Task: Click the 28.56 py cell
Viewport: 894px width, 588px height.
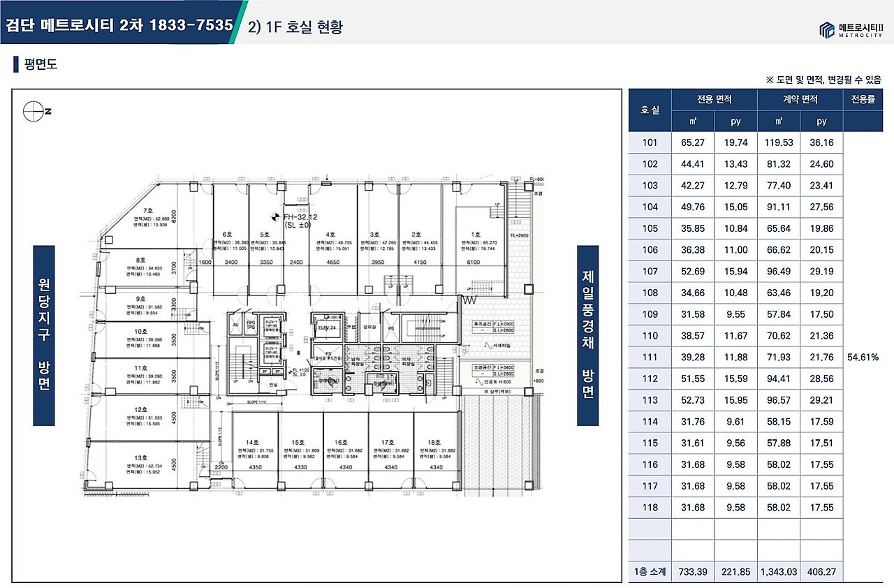Action: (821, 378)
